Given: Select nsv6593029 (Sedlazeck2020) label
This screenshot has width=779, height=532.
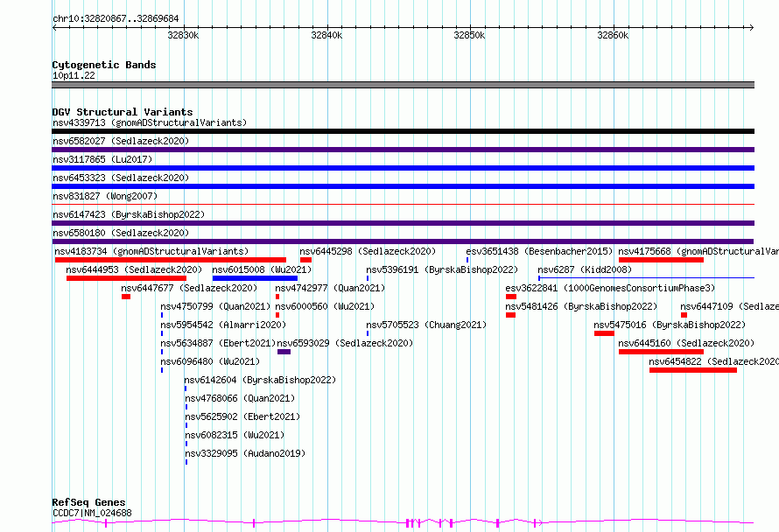Looking at the screenshot, I should coord(345,343).
